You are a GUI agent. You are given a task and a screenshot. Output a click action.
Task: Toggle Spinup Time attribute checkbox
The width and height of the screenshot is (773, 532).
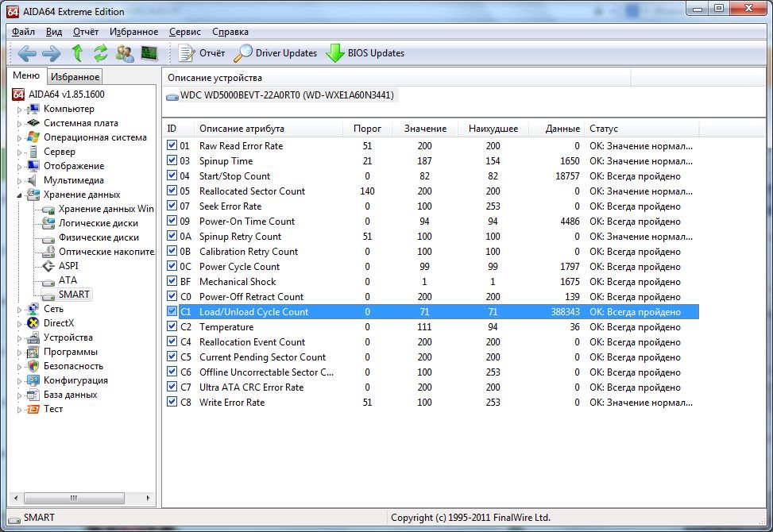pyautogui.click(x=172, y=160)
